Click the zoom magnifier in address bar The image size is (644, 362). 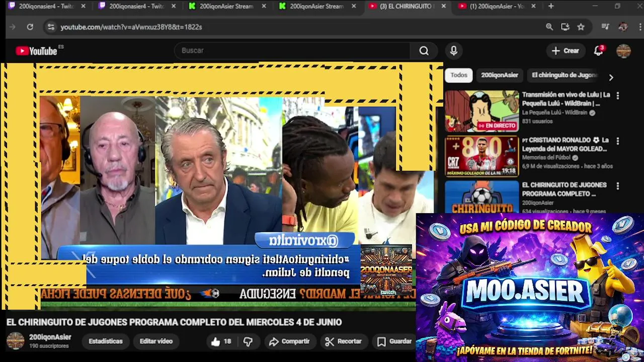[x=549, y=27]
